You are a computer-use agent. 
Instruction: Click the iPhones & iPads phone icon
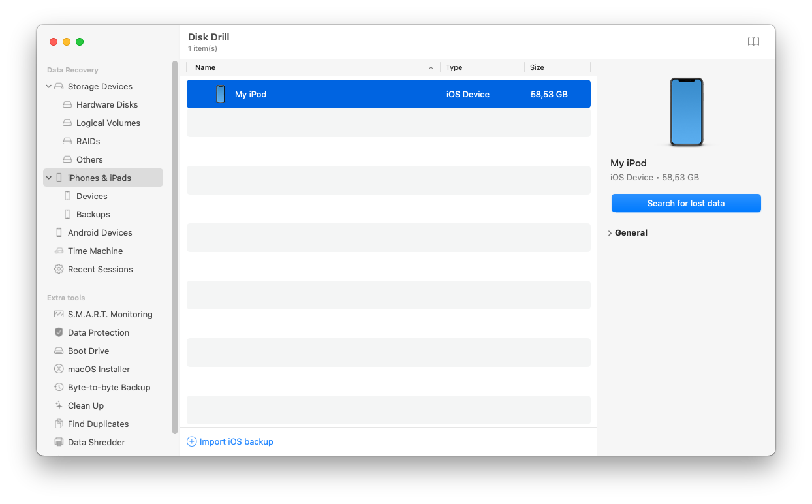tap(59, 178)
